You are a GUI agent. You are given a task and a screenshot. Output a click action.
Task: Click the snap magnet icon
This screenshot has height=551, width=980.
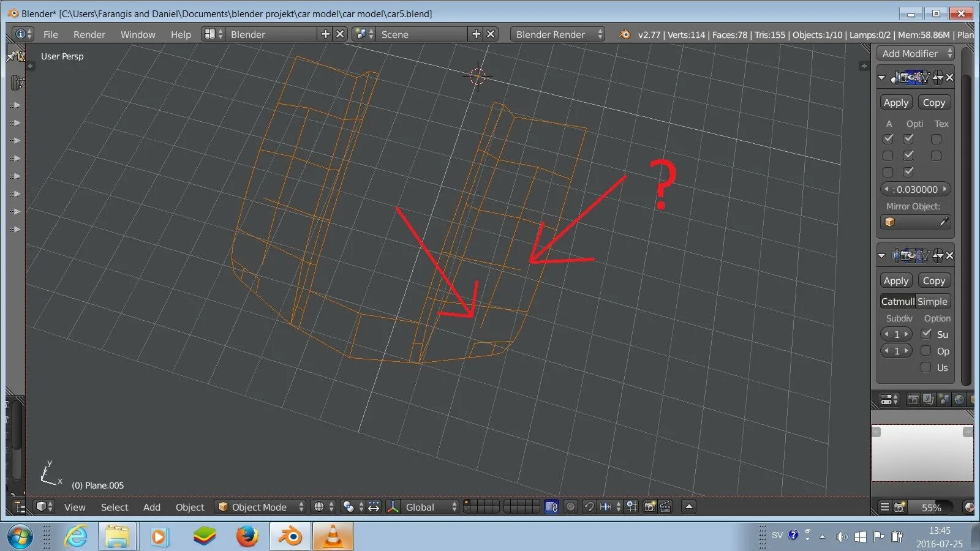589,507
